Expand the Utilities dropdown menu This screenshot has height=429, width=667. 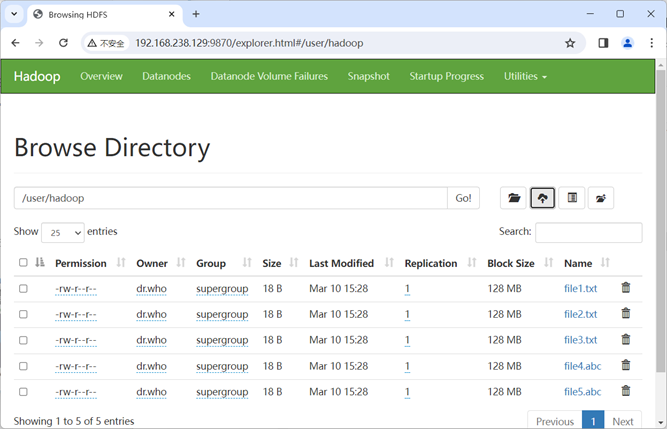coord(525,76)
